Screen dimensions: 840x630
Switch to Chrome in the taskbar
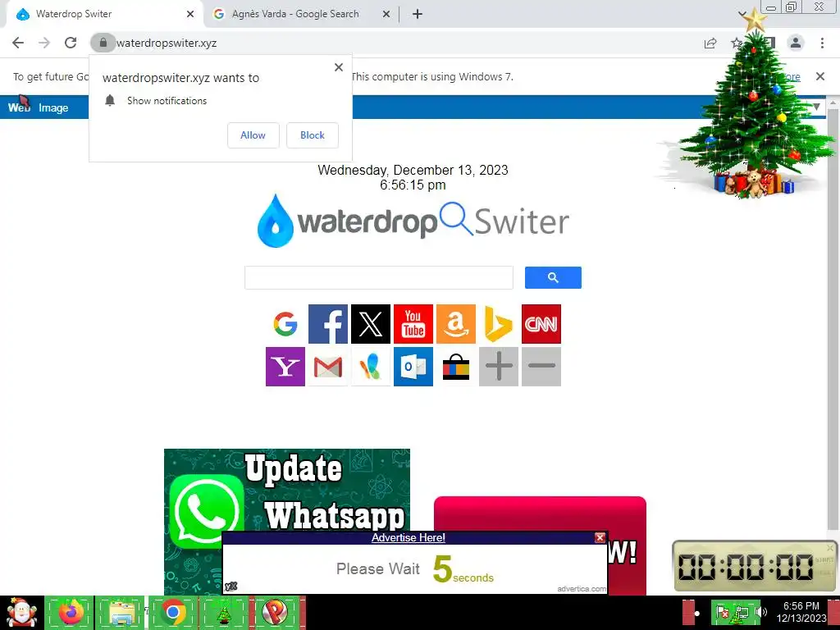point(172,612)
